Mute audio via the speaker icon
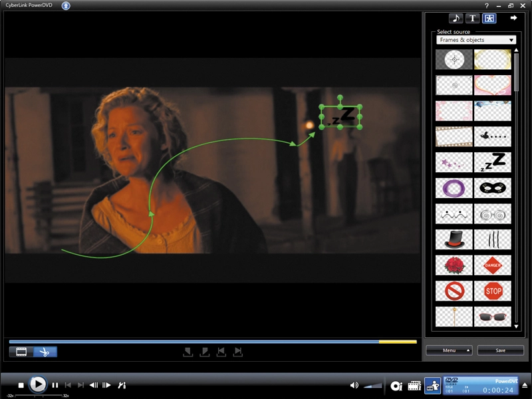532x399 pixels. pos(354,385)
